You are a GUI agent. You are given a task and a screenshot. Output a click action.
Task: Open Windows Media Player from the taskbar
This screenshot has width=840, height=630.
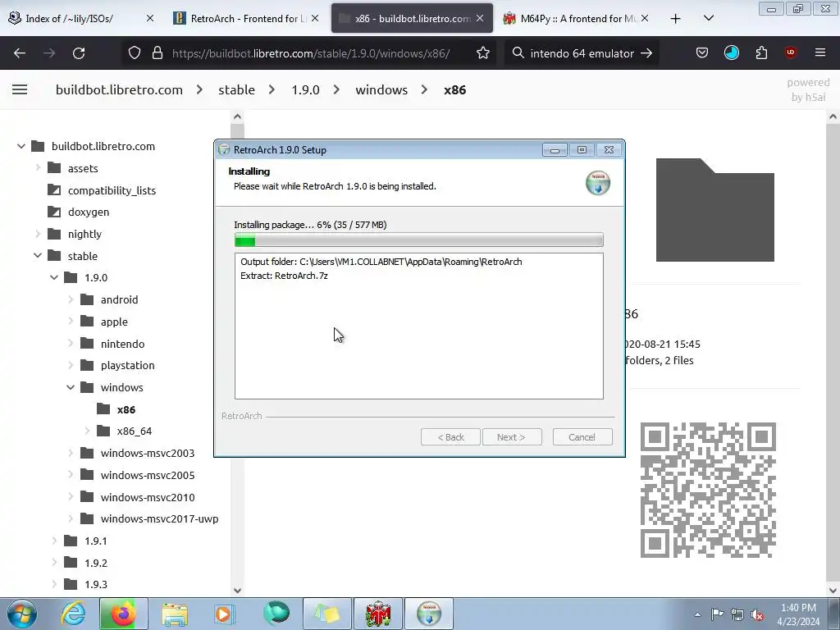pos(224,614)
